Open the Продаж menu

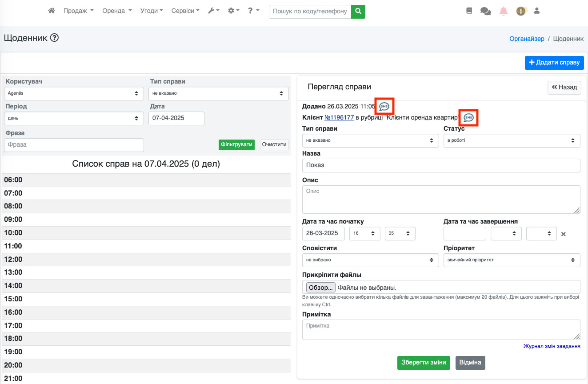78,11
